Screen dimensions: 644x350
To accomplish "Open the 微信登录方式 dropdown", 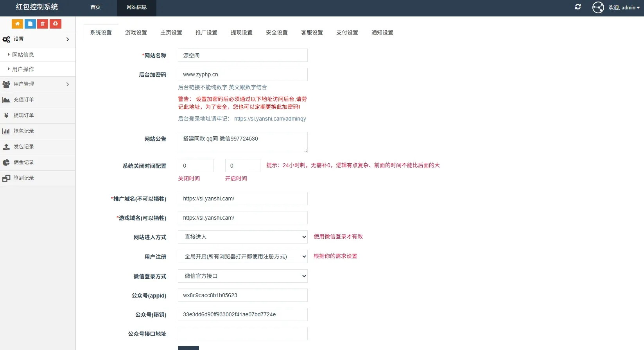I will (x=243, y=276).
